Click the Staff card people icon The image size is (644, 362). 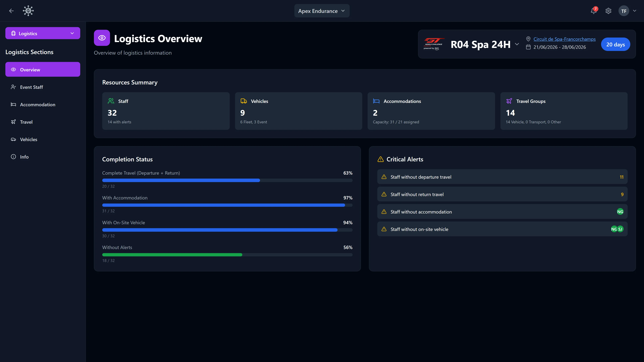tap(111, 101)
